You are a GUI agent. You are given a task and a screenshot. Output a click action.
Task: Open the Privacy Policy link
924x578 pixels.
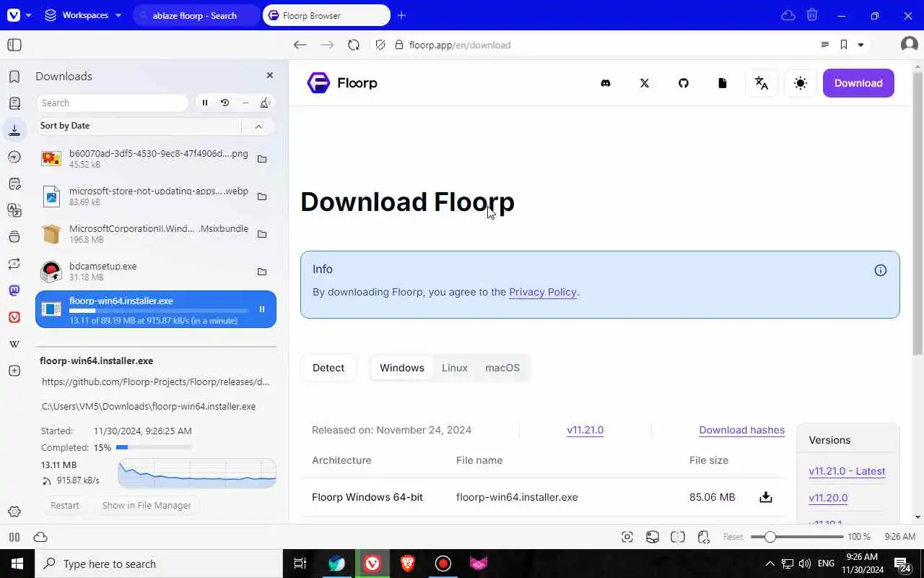543,292
